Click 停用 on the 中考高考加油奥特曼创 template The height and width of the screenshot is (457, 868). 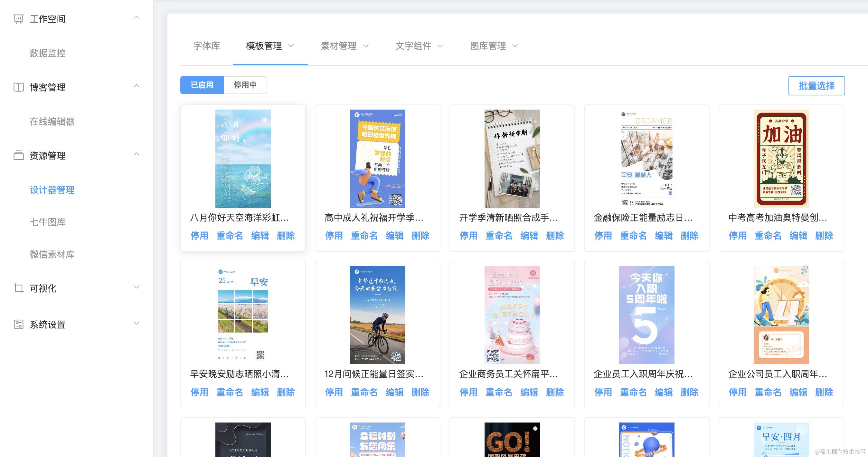pos(738,235)
